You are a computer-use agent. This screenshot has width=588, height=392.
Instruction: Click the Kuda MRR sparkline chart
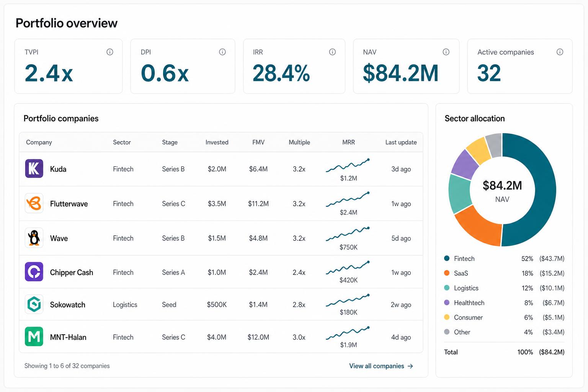click(x=348, y=165)
